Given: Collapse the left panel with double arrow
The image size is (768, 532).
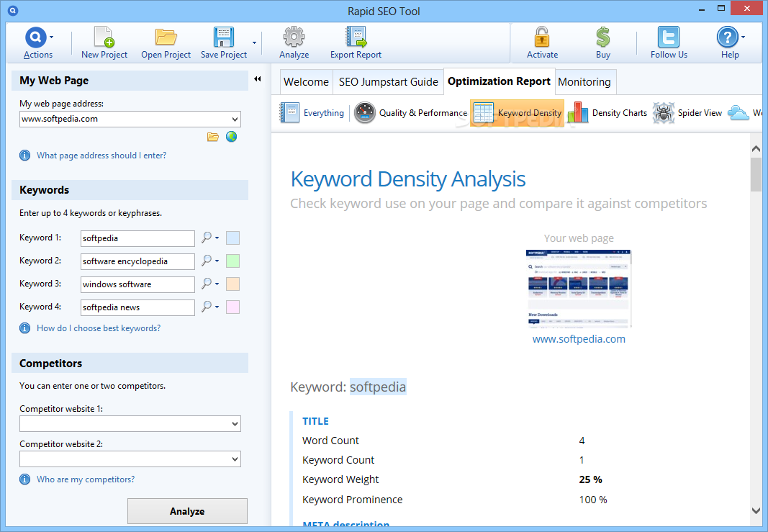Looking at the screenshot, I should coord(257,79).
